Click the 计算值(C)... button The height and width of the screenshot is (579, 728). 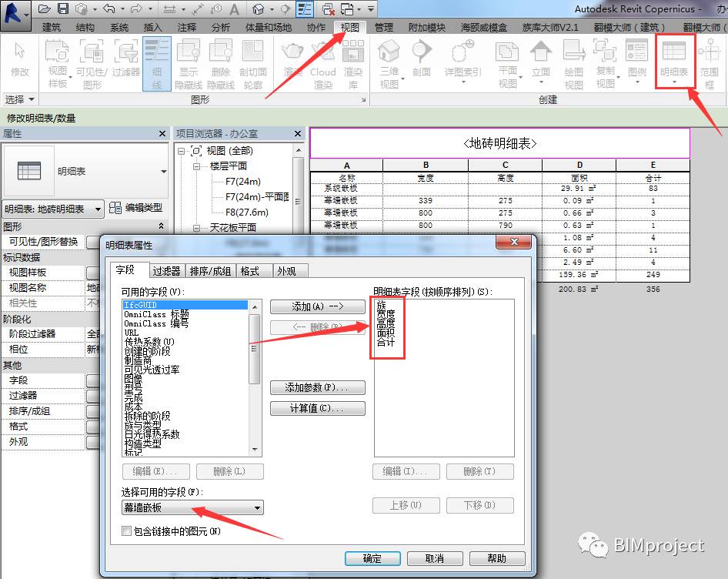point(318,408)
